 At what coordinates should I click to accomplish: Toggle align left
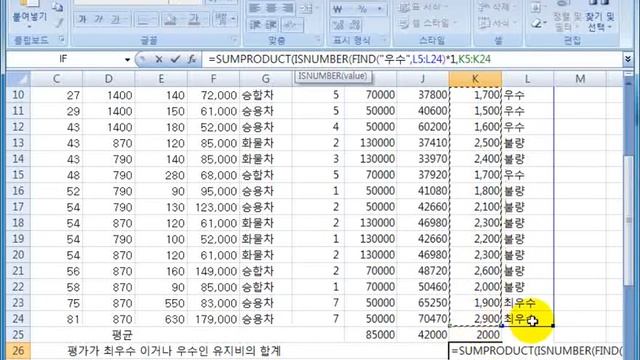tap(255, 8)
